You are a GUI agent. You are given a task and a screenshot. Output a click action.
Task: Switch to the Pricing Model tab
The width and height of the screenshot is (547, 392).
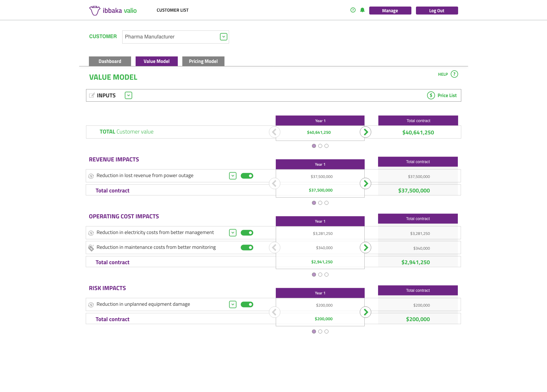tap(203, 61)
